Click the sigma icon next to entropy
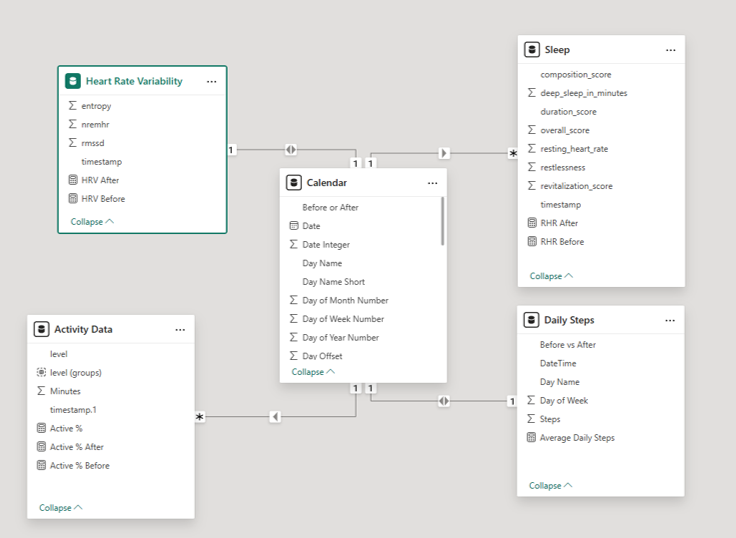 click(72, 106)
